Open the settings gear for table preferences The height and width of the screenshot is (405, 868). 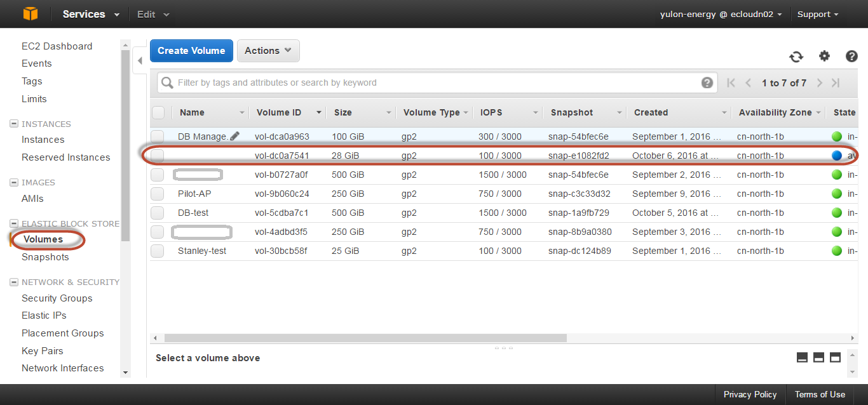coord(824,56)
